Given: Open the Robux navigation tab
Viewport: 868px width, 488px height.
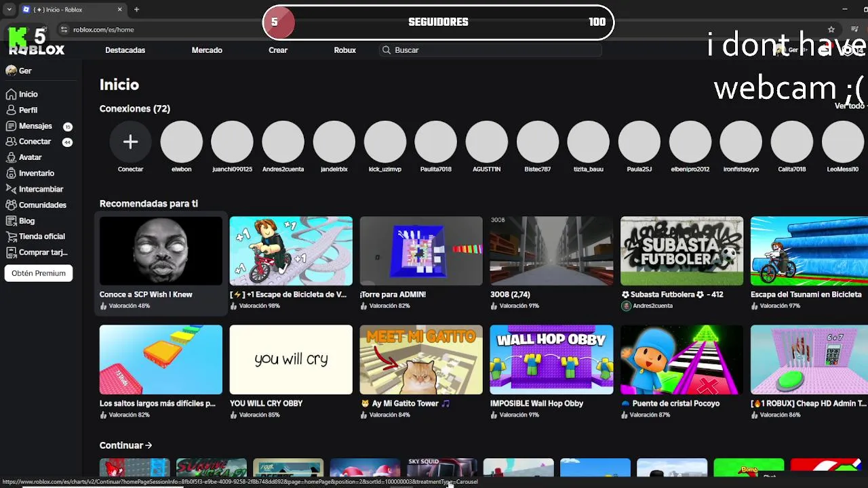Looking at the screenshot, I should (344, 50).
